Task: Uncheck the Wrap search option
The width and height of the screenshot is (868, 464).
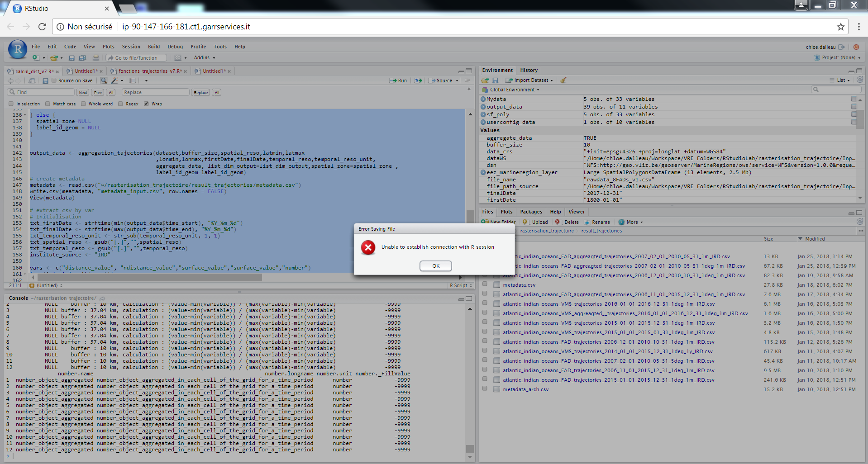Action: point(146,104)
